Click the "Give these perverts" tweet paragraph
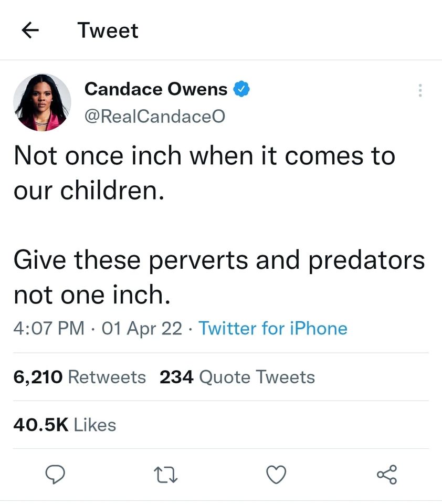The width and height of the screenshot is (442, 504). click(218, 278)
